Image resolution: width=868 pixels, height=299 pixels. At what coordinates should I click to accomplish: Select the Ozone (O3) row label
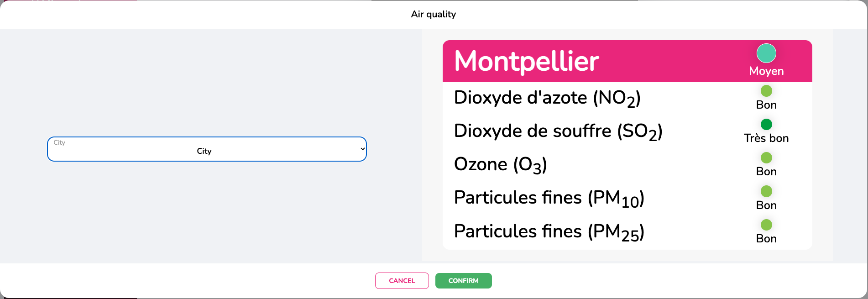coord(500,165)
